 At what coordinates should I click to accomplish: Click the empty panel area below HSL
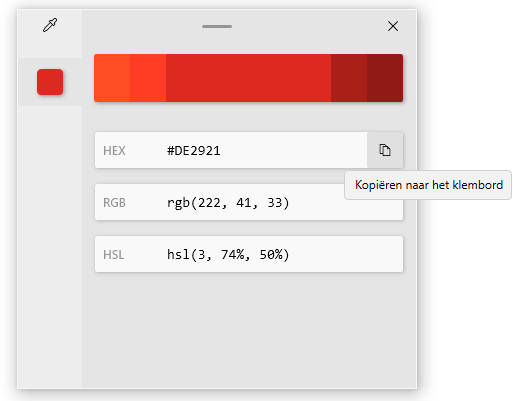pos(249,330)
